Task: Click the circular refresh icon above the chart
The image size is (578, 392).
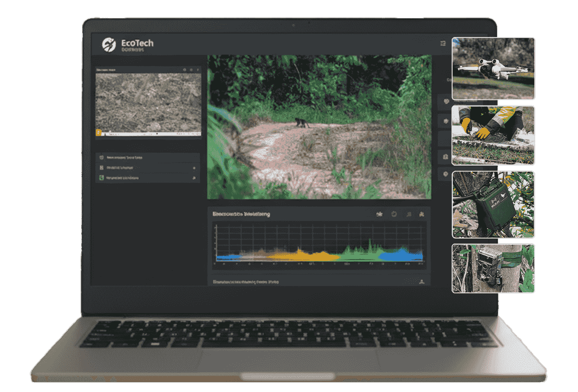Action: click(394, 214)
